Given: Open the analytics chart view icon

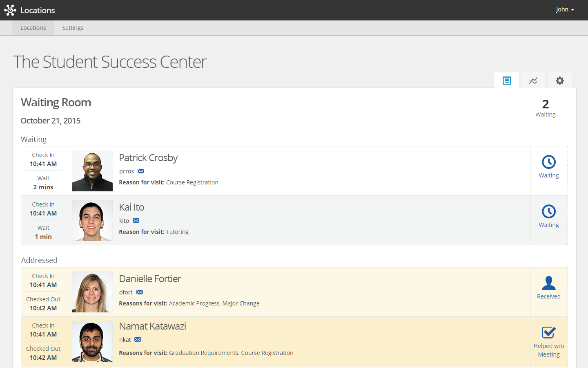Looking at the screenshot, I should click(533, 81).
